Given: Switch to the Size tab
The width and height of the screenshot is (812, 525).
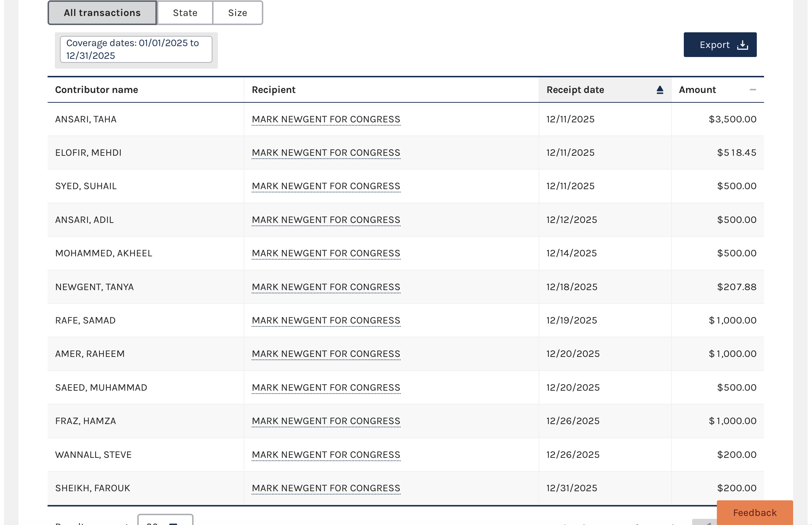Looking at the screenshot, I should [x=237, y=13].
